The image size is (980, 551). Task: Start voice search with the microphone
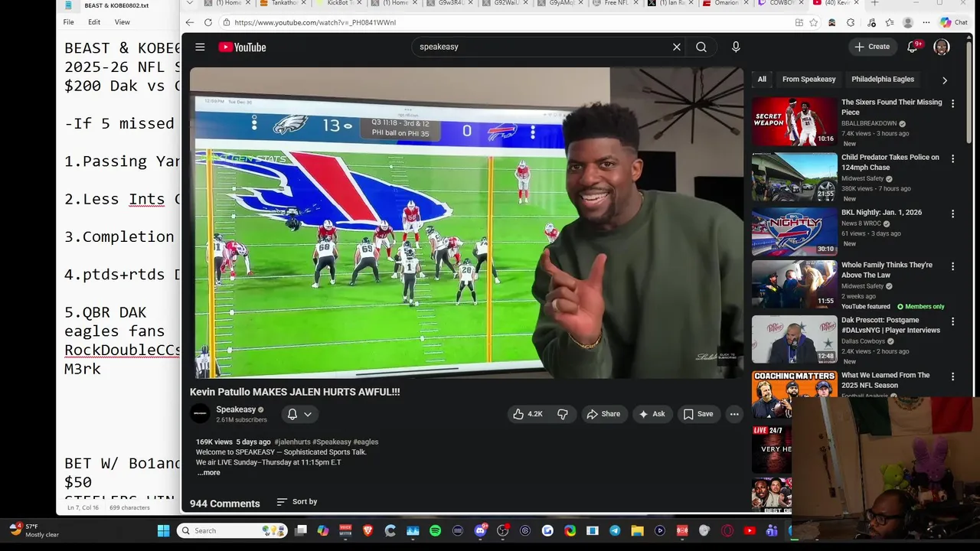point(736,47)
